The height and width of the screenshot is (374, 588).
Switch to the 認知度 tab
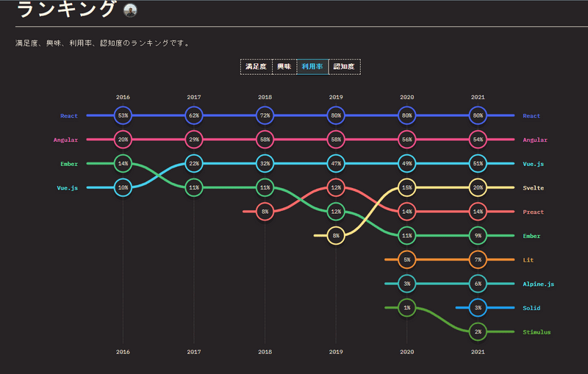click(344, 67)
